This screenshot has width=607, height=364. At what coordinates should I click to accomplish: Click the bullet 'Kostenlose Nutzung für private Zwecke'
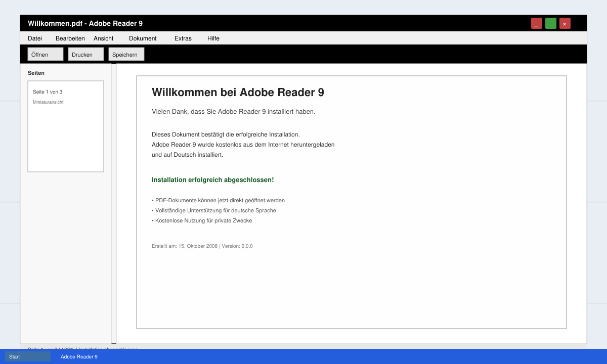(202, 220)
